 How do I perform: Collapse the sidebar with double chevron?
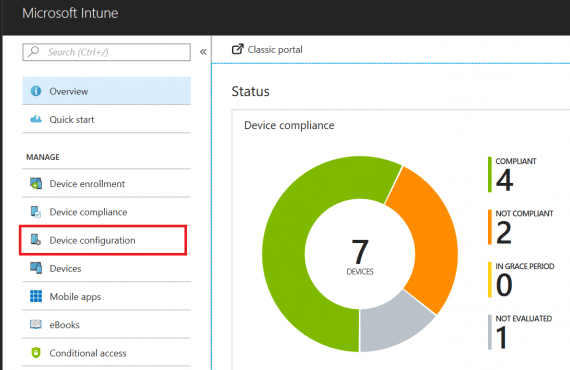point(203,52)
